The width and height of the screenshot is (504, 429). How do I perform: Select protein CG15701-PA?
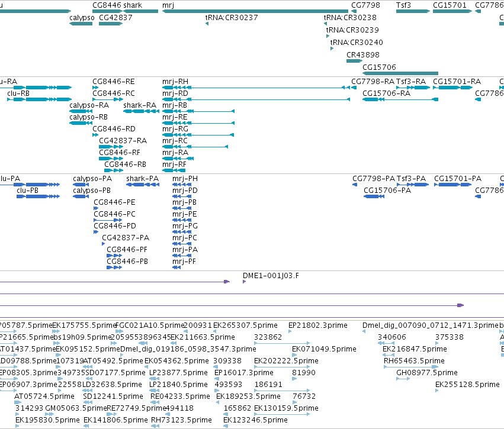point(452,184)
